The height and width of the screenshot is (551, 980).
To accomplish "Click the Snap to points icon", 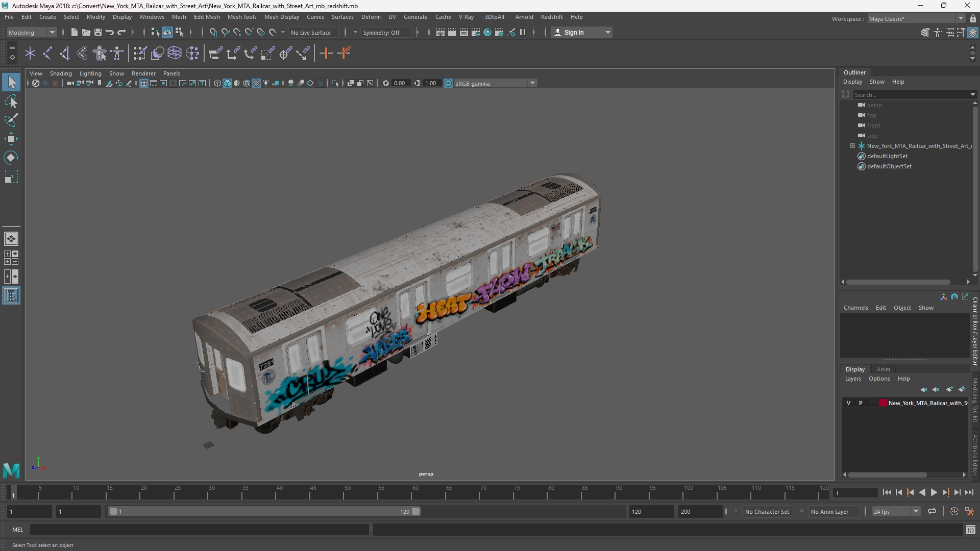I will pos(237,32).
